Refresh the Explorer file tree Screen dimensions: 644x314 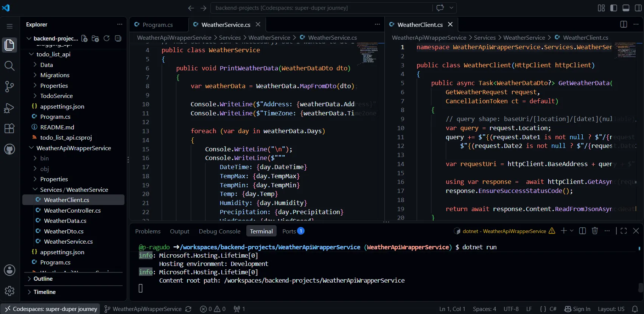click(107, 39)
